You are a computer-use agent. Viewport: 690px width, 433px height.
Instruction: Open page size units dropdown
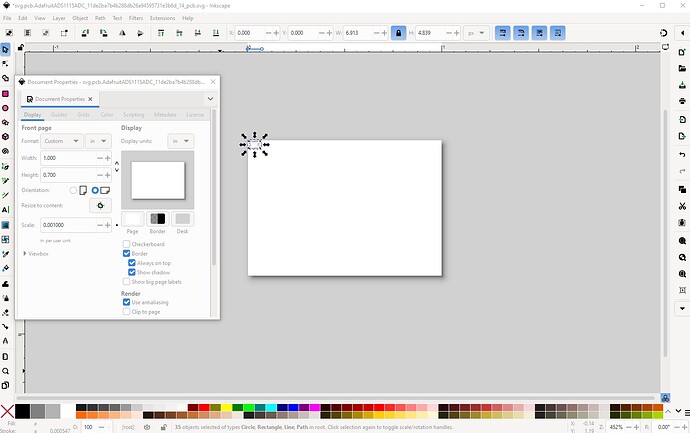point(98,141)
